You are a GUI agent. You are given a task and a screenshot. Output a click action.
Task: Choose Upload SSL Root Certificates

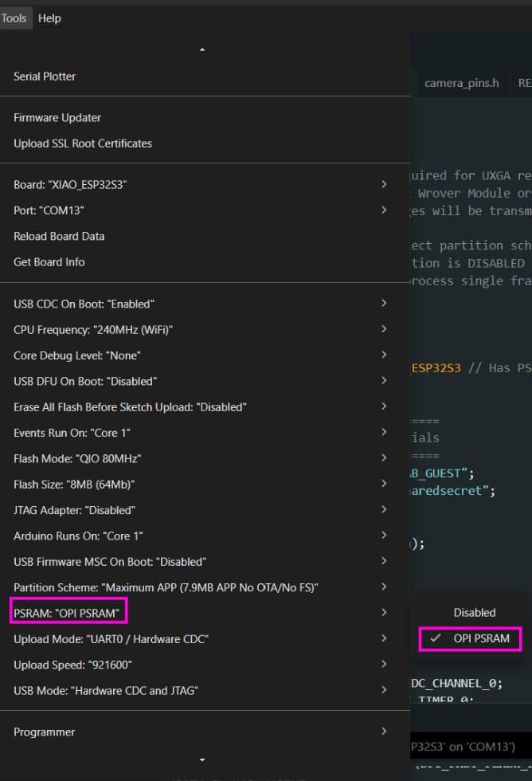point(205,143)
